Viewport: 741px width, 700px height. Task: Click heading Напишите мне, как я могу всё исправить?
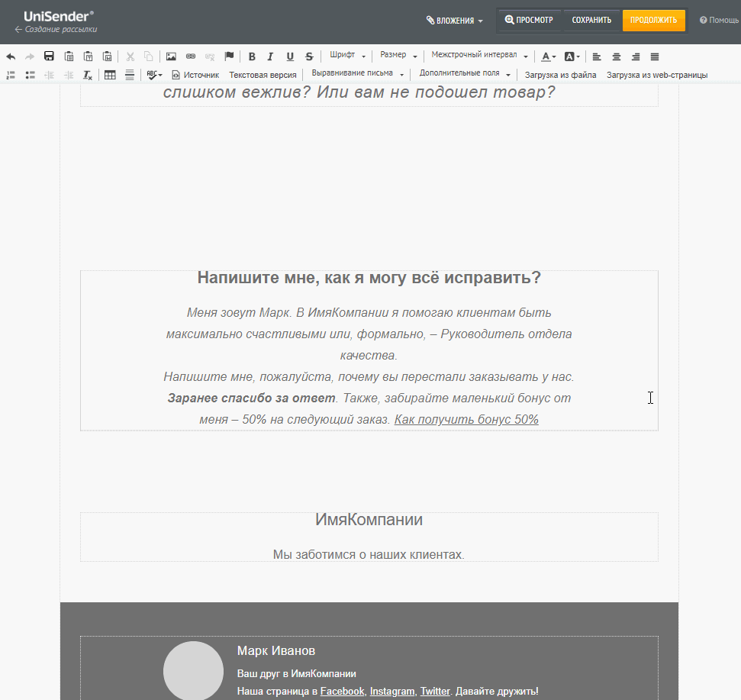369,277
